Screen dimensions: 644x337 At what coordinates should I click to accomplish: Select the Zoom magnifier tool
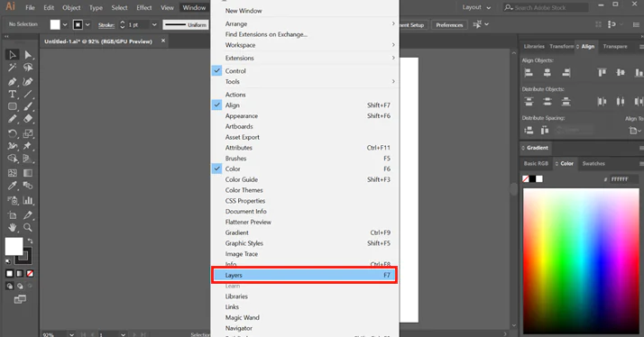click(x=28, y=227)
